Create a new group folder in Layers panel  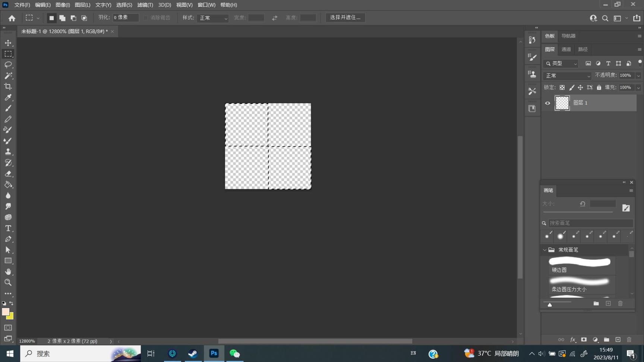(x=607, y=340)
